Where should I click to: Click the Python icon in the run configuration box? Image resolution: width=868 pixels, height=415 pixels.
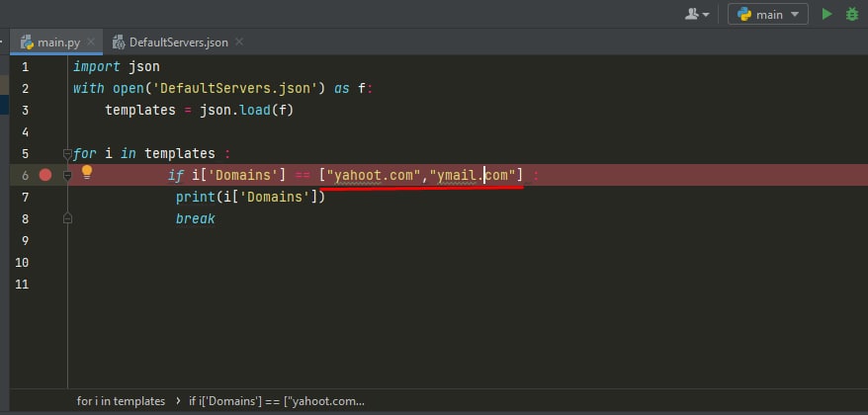744,15
